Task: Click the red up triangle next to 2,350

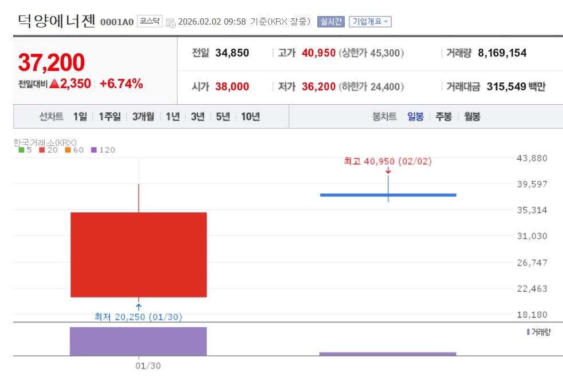Action: (x=54, y=84)
